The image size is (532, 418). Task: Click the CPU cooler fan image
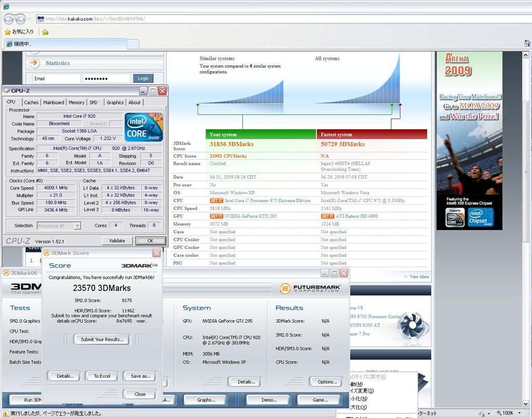pyautogui.click(x=413, y=327)
